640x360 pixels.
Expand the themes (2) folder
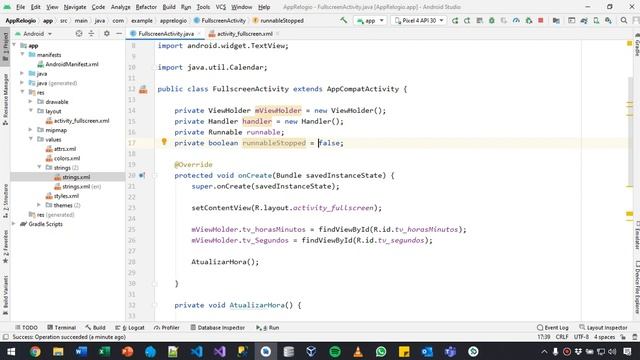coord(39,205)
